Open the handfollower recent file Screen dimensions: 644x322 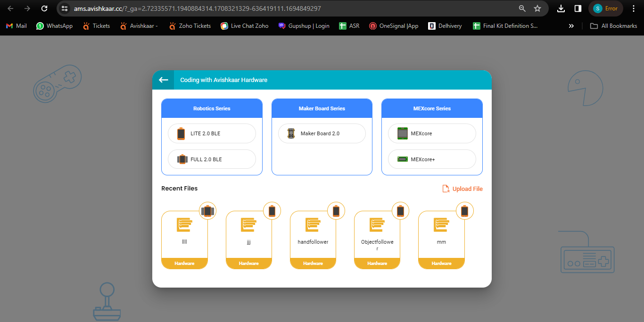pyautogui.click(x=313, y=240)
